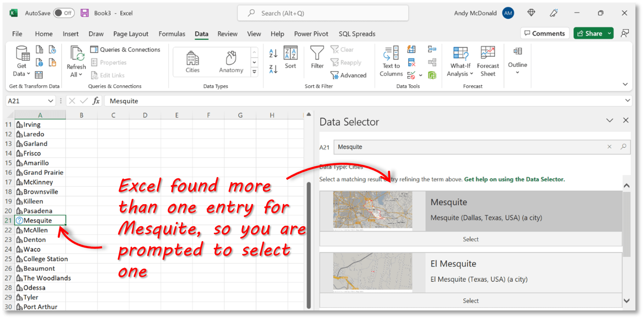Select Mesquite (Dallas, Texas, USA)
The height and width of the screenshot is (319, 644).
pyautogui.click(x=470, y=239)
